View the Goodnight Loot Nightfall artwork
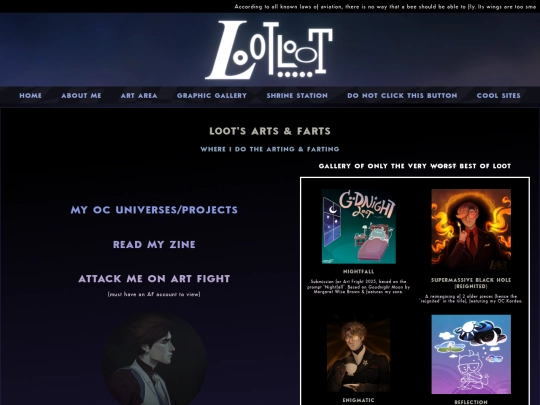The height and width of the screenshot is (405, 540). click(359, 226)
